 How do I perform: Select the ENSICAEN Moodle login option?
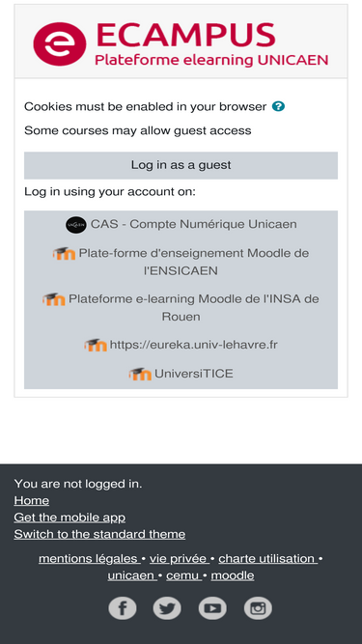(x=181, y=262)
